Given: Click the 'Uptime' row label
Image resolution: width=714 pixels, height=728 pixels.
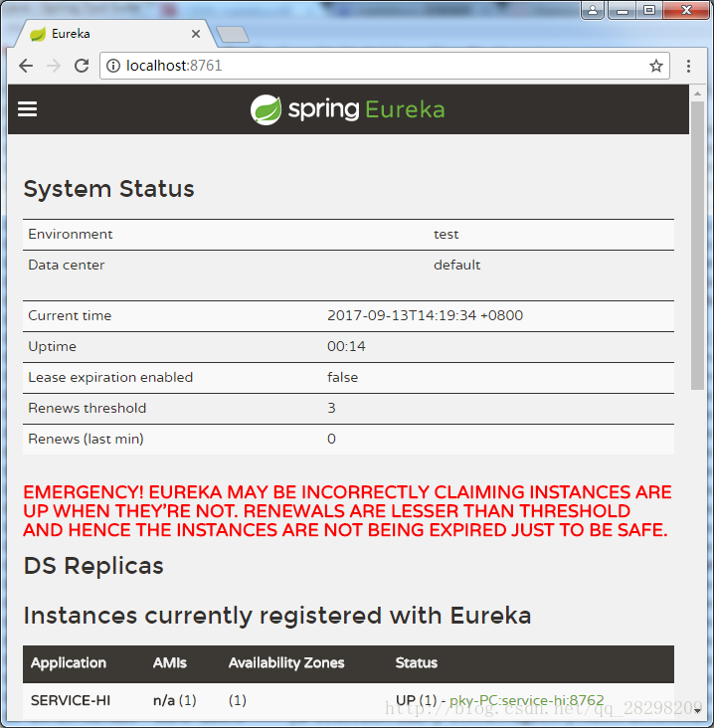Looking at the screenshot, I should click(x=52, y=346).
